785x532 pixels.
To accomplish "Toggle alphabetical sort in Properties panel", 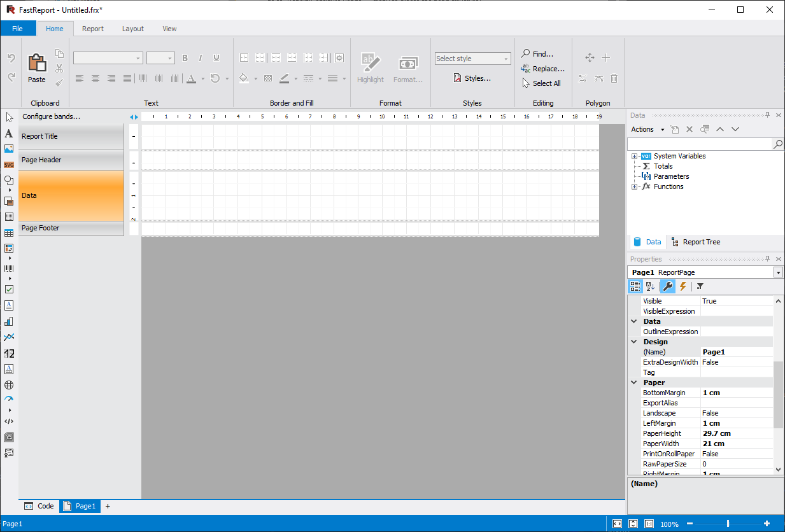I will pos(651,286).
